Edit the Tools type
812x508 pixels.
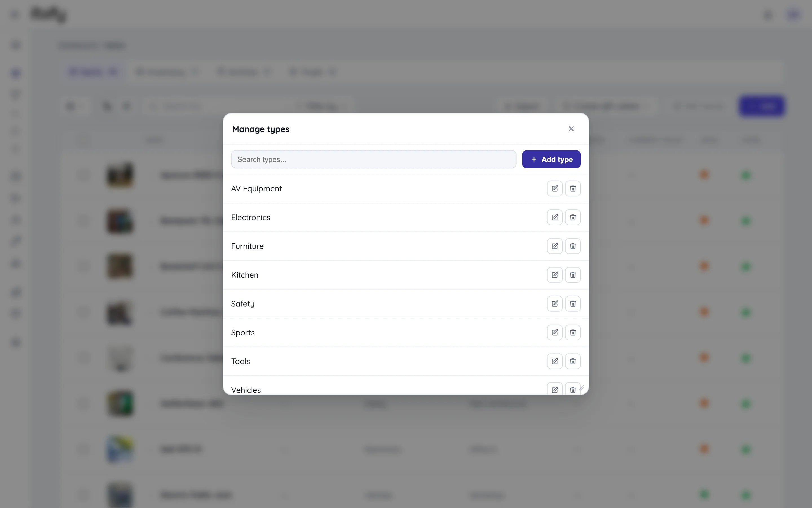(x=555, y=361)
